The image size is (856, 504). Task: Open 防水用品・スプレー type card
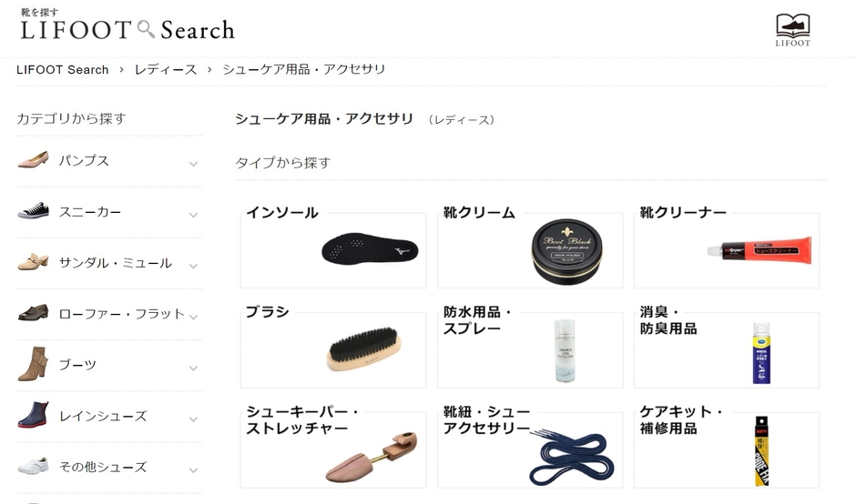530,347
